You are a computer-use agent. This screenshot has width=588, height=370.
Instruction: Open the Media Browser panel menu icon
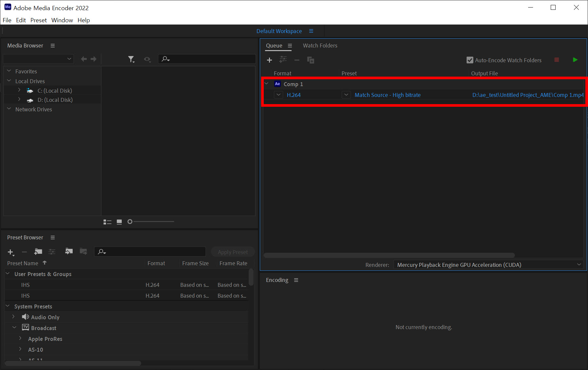(53, 46)
